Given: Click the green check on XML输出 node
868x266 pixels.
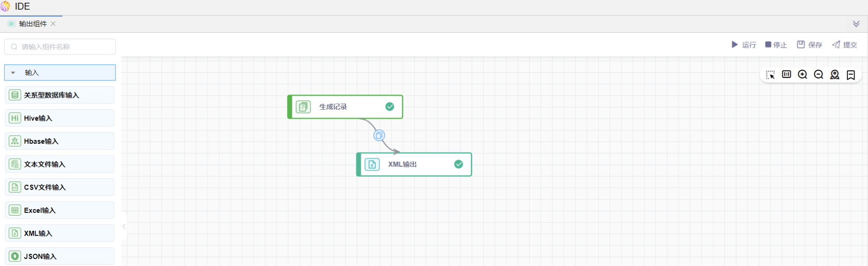Looking at the screenshot, I should (458, 164).
